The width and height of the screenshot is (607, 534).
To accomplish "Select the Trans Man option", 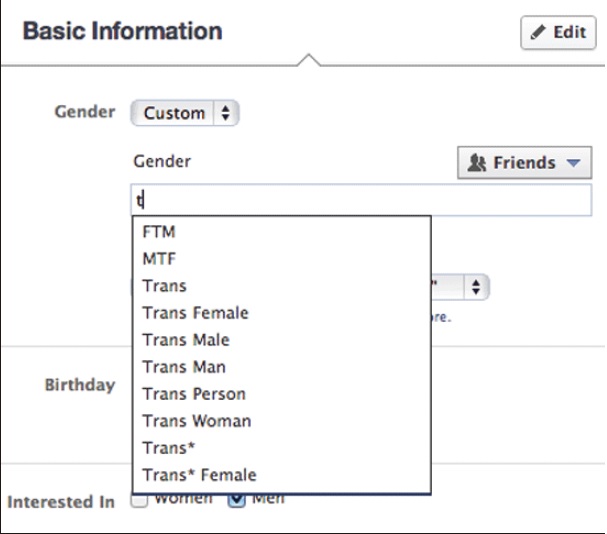I will click(x=184, y=367).
